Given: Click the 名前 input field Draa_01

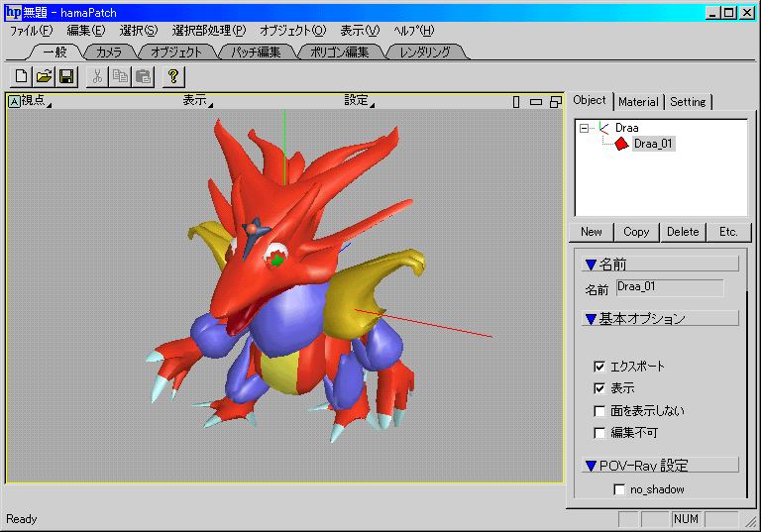Looking at the screenshot, I should click(x=670, y=287).
